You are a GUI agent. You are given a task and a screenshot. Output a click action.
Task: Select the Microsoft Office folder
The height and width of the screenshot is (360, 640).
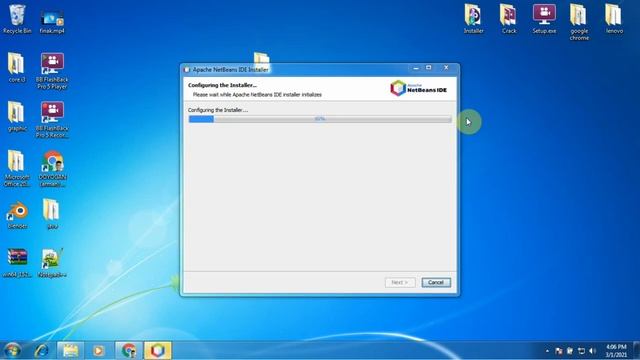pos(17,168)
